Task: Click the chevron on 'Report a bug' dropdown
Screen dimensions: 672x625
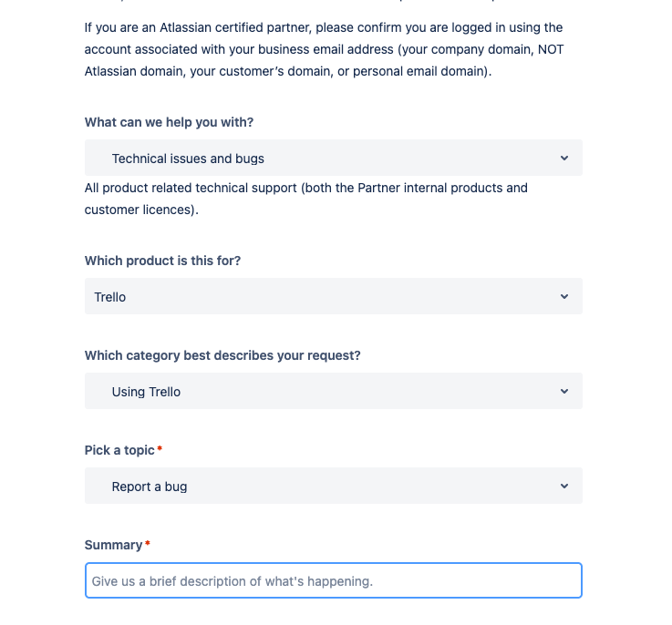Action: pos(564,487)
